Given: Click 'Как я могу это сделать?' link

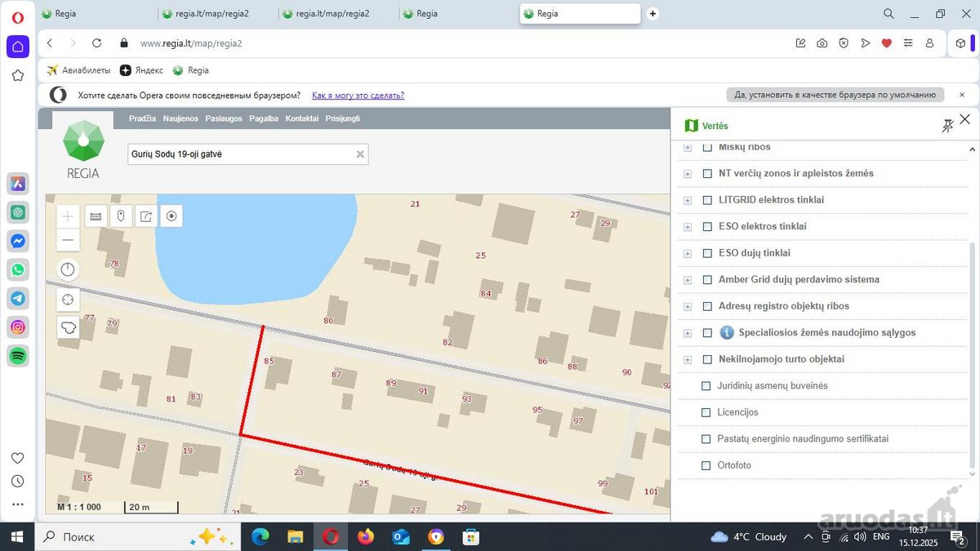Looking at the screenshot, I should click(358, 96).
